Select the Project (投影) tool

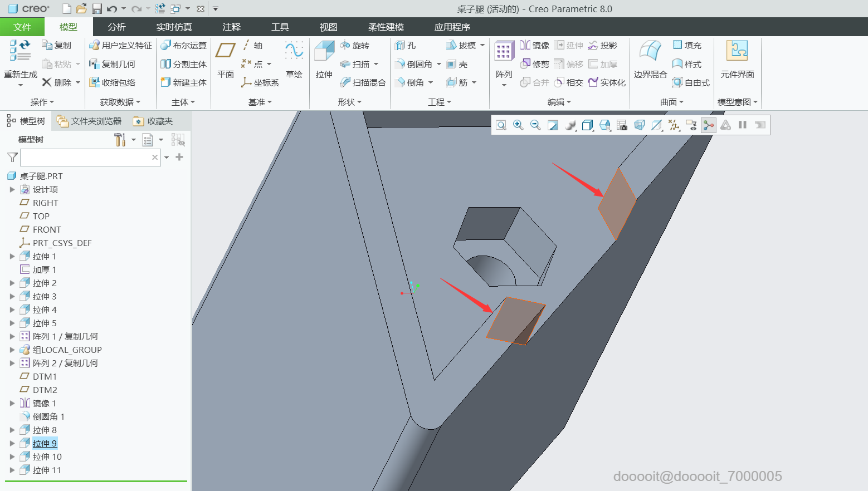(603, 45)
